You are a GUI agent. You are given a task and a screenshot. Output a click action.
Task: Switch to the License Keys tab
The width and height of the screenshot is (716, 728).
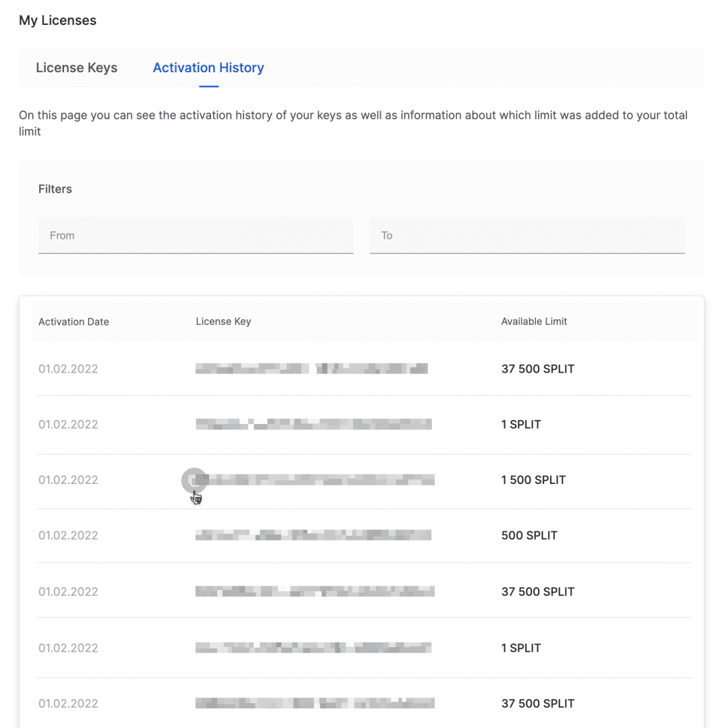pos(76,67)
